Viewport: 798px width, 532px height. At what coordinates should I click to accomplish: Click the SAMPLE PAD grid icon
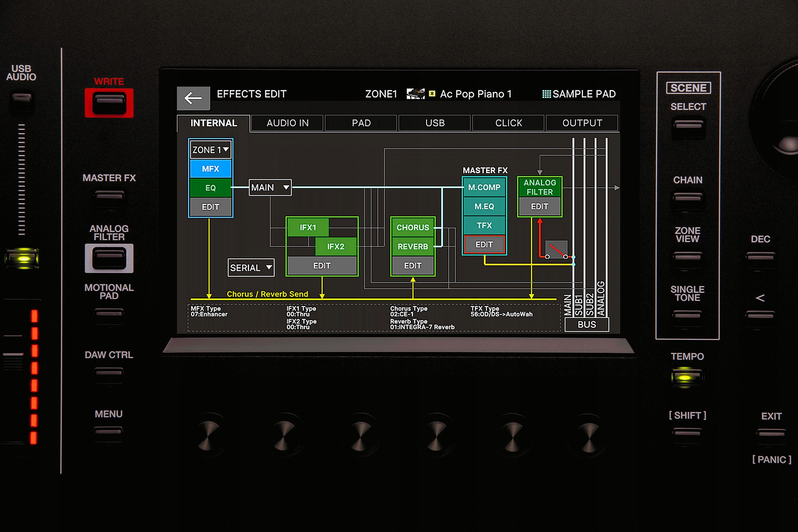click(x=546, y=94)
